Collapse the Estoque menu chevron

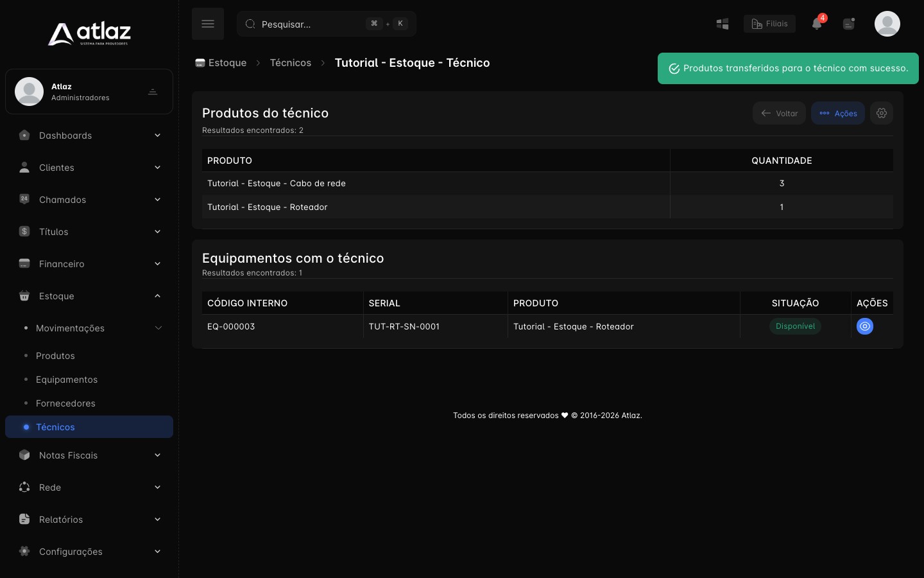[157, 295]
